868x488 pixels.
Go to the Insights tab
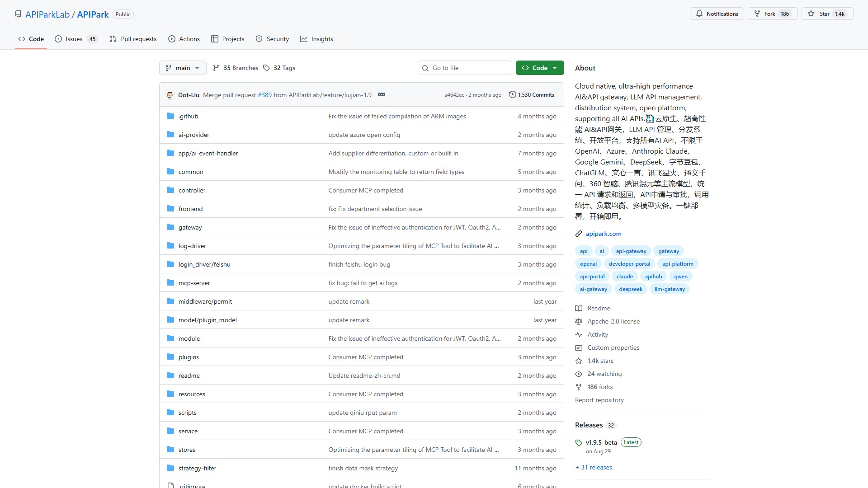click(316, 39)
